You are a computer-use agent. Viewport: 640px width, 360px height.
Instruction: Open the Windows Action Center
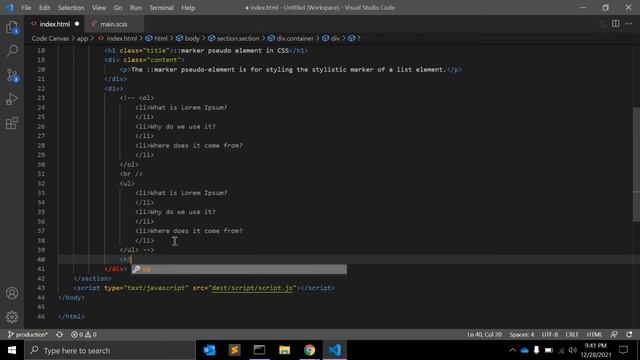pos(623,350)
